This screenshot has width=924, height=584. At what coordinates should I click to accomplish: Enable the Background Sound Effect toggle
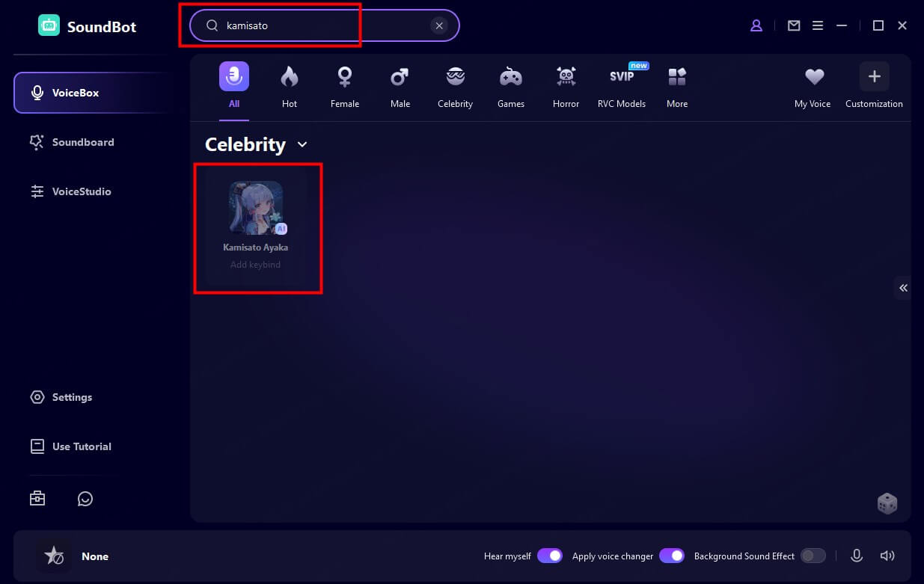coord(813,556)
